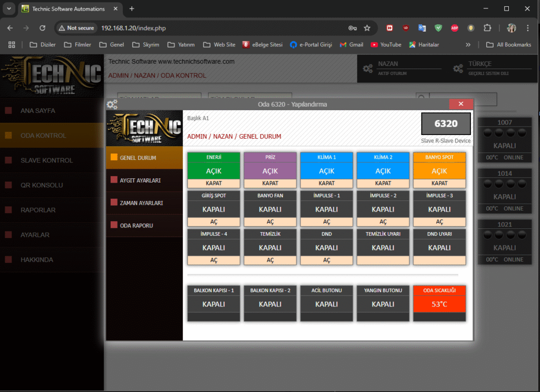Click the ODA SICAKLIĞI 53°C tile
This screenshot has width=540, height=392.
pos(439,303)
